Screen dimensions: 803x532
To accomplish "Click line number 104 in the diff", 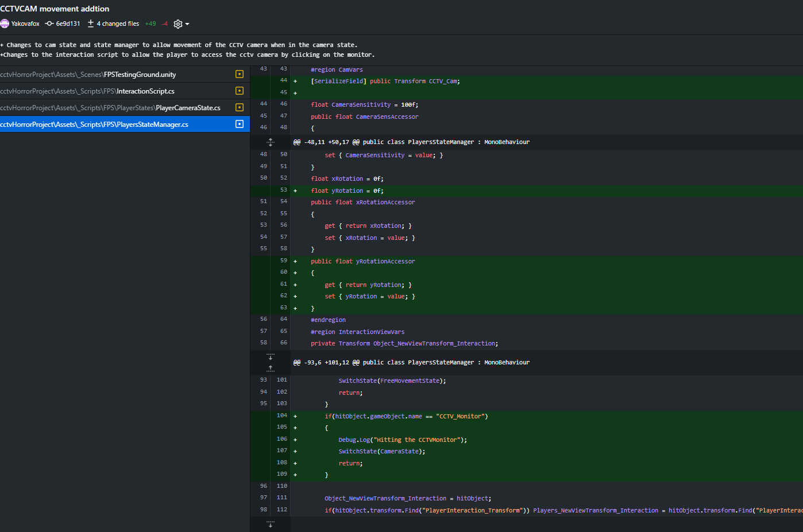I will point(282,415).
